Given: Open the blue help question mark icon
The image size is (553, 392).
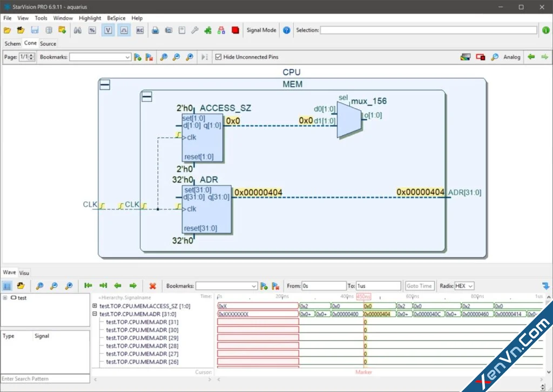Looking at the screenshot, I should pyautogui.click(x=286, y=30).
